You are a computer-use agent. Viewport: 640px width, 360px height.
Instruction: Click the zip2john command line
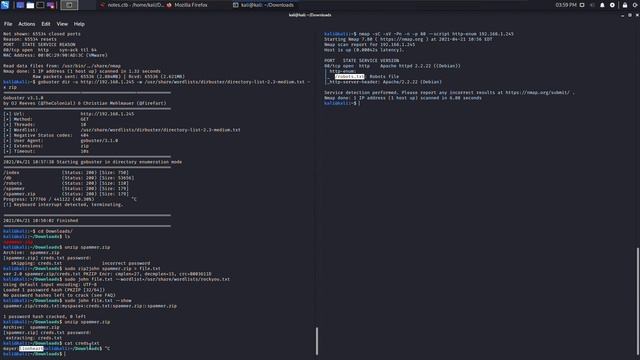[x=82, y=269]
